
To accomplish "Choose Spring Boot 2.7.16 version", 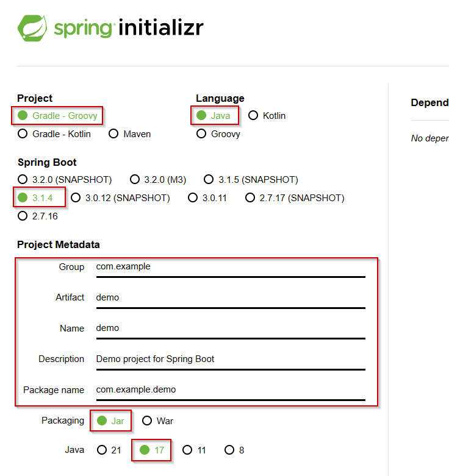I will [x=38, y=216].
